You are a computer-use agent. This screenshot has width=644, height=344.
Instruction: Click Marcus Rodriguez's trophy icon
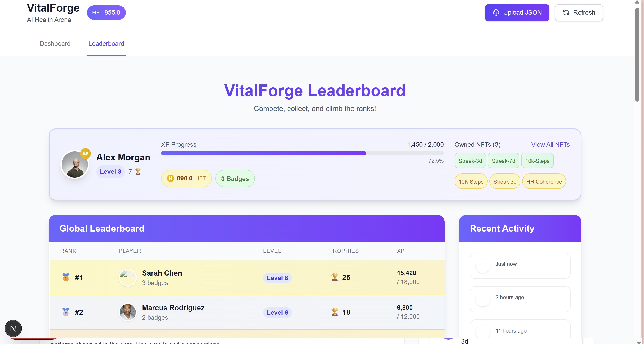pyautogui.click(x=335, y=312)
